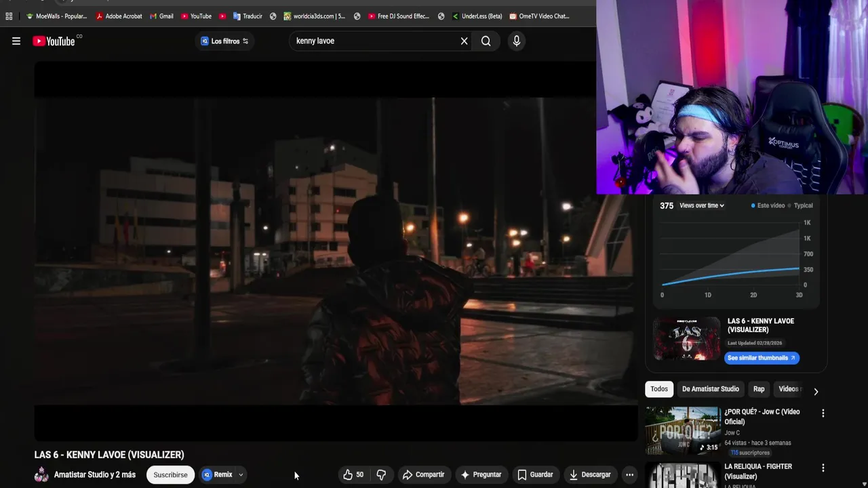Open the YouTube bookmark labeled YouTube

pos(196,16)
